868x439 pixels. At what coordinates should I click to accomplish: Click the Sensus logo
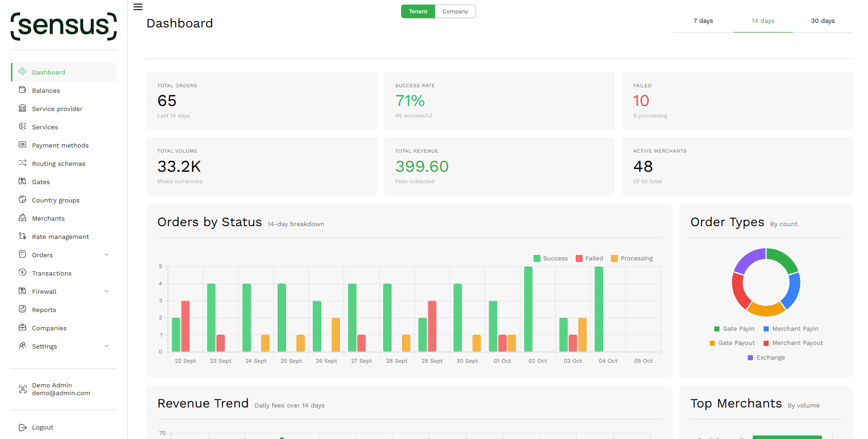click(64, 26)
